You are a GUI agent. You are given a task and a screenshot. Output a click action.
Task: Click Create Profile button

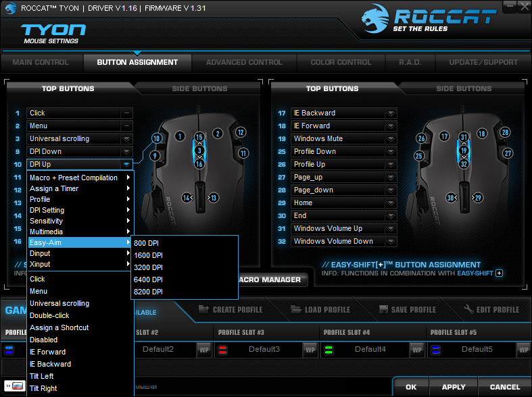tap(231, 310)
